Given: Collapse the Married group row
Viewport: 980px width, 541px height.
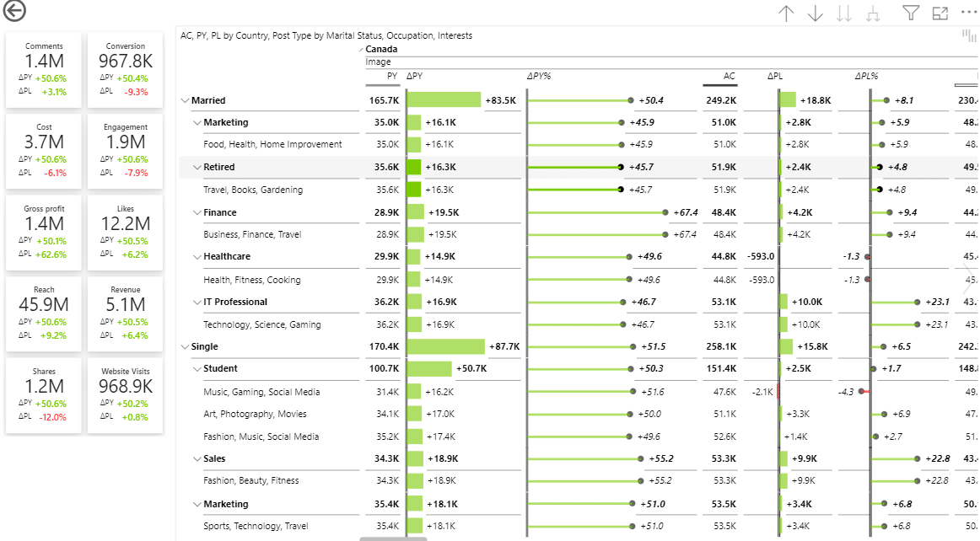Looking at the screenshot, I should [186, 99].
